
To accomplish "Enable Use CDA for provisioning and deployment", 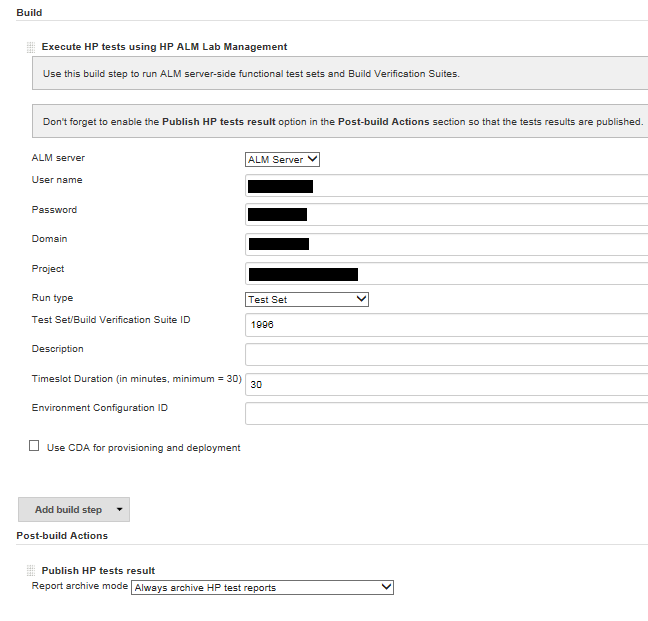I will click(x=35, y=447).
